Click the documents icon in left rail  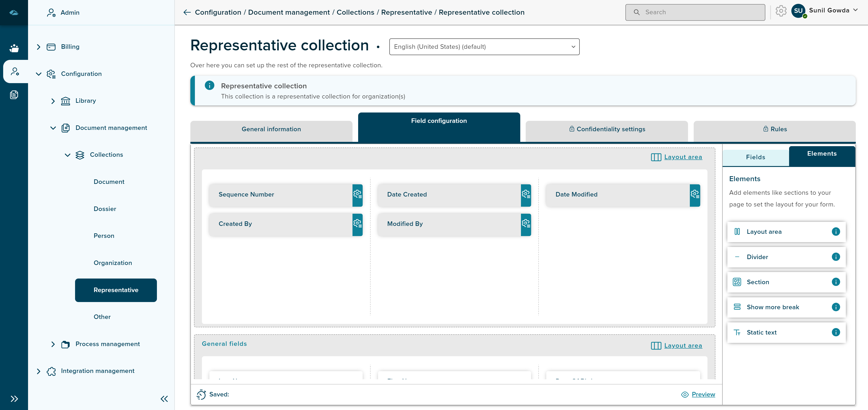tap(14, 95)
